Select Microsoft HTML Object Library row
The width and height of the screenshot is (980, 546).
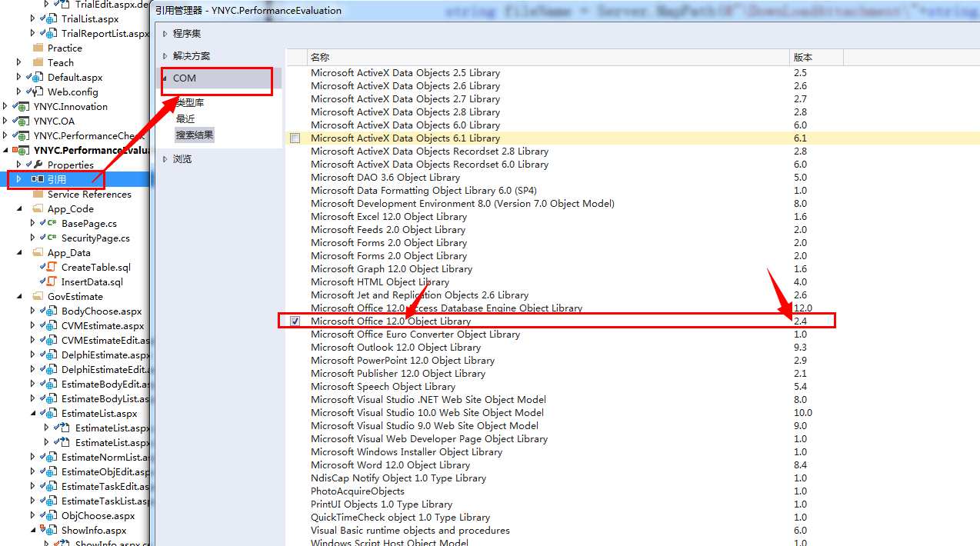tap(632, 282)
